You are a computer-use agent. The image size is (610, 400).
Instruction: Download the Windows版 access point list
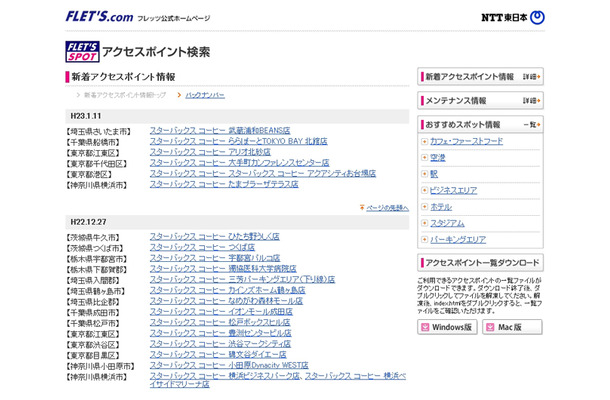pyautogui.click(x=447, y=327)
